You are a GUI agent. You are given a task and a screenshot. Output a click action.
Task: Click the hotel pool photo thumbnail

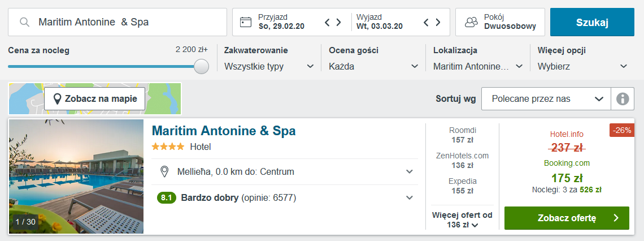(x=76, y=176)
